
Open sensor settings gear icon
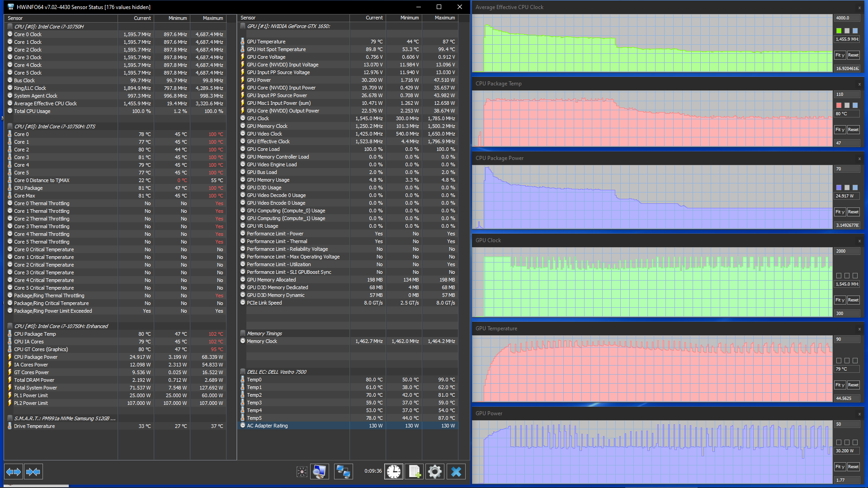(434, 472)
